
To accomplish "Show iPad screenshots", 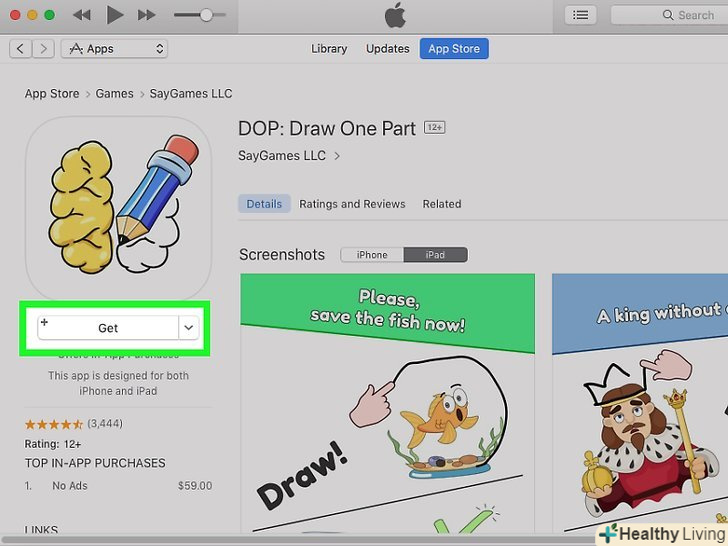I will [x=436, y=255].
